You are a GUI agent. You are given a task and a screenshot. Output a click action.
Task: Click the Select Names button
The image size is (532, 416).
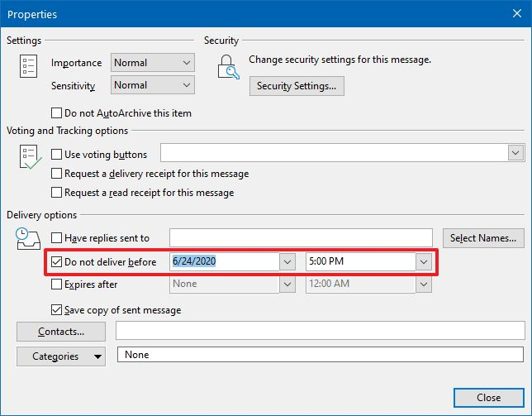483,238
